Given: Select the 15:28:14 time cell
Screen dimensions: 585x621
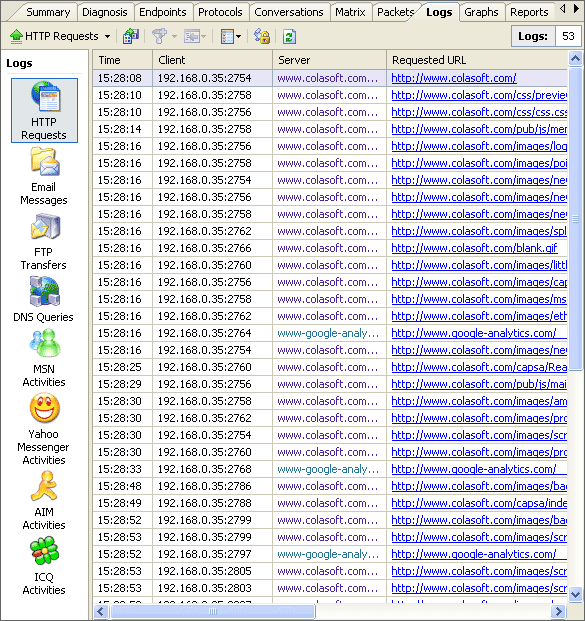Looking at the screenshot, I should 123,129.
